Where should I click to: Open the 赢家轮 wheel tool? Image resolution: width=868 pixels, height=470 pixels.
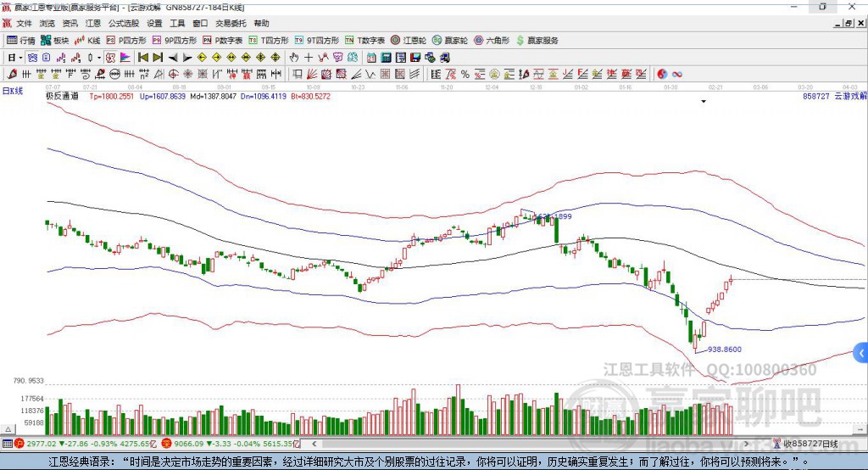[450, 41]
